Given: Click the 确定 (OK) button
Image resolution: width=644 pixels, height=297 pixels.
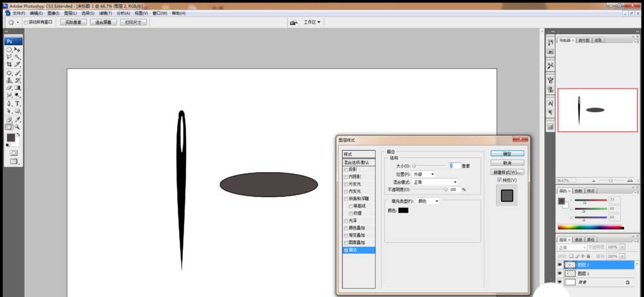Looking at the screenshot, I should (x=507, y=153).
